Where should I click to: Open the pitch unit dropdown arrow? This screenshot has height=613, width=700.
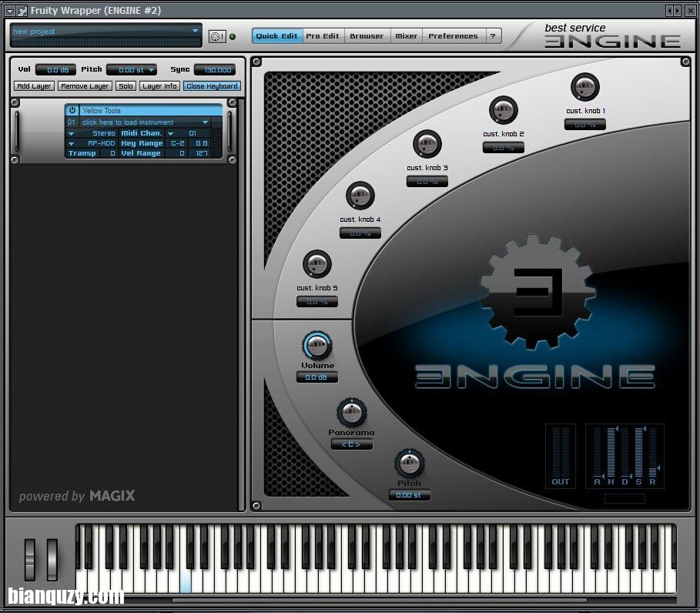point(152,70)
